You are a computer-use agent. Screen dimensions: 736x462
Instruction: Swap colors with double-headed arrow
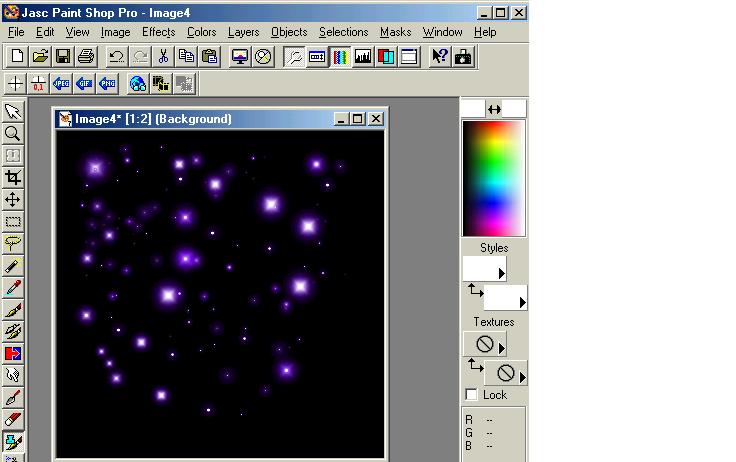point(494,109)
